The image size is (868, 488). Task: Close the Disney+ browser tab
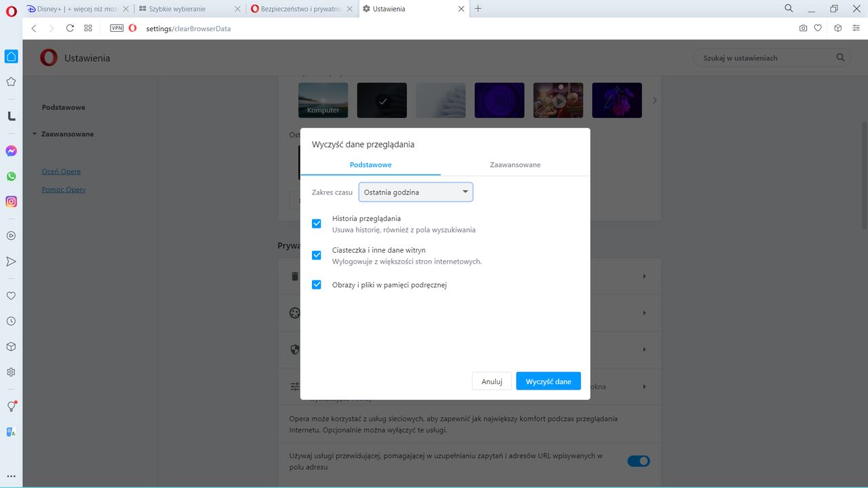tap(125, 9)
